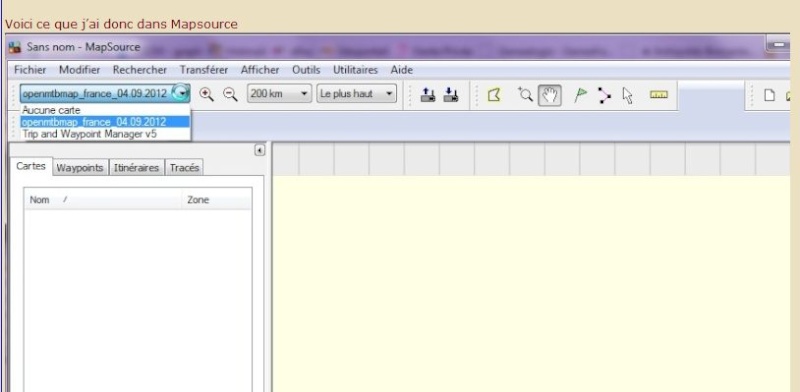Click the New document icon

(769, 95)
